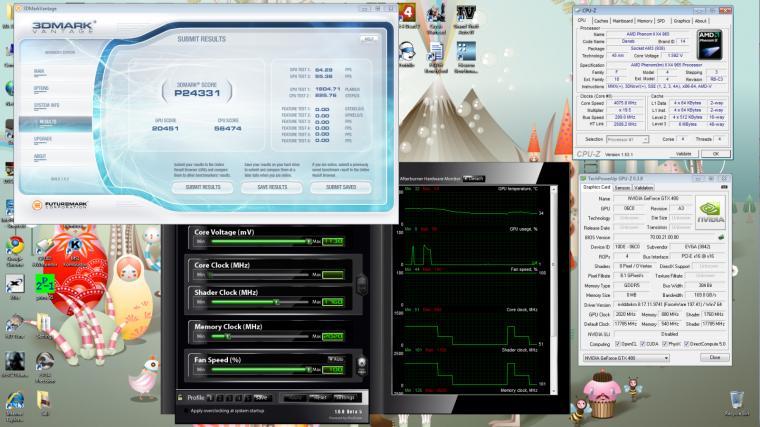Click the AMD Phenom II logo in CPU-Z
Viewport: 760px width, 427px height.
coord(710,45)
